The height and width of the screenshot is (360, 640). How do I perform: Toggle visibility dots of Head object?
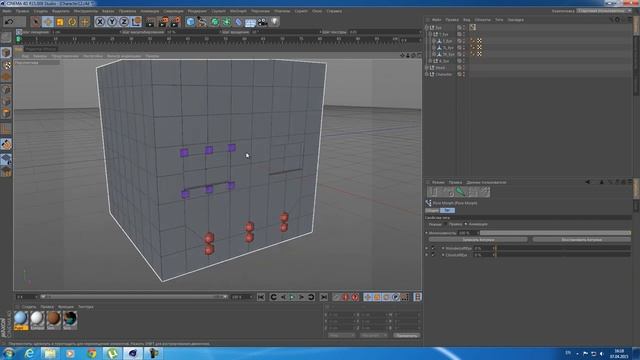pos(464,68)
